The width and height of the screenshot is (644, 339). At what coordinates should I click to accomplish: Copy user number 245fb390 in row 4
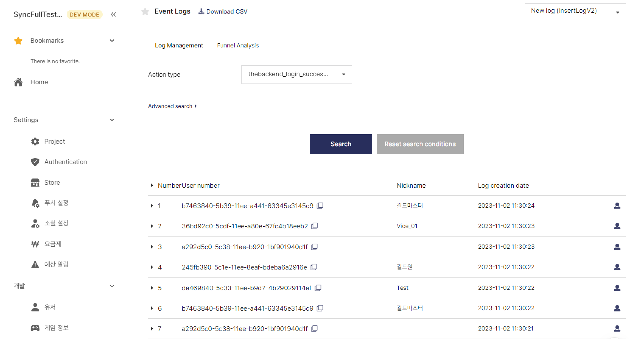pyautogui.click(x=314, y=267)
